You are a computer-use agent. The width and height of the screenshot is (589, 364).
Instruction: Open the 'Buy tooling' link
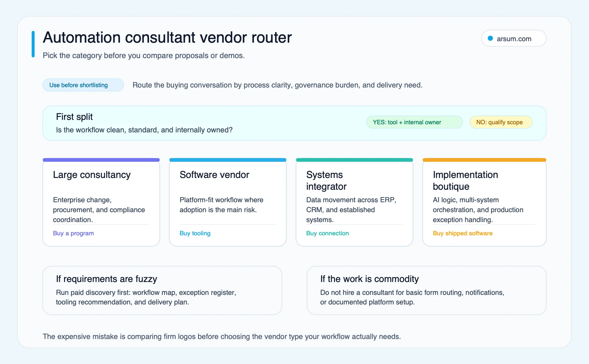click(195, 233)
